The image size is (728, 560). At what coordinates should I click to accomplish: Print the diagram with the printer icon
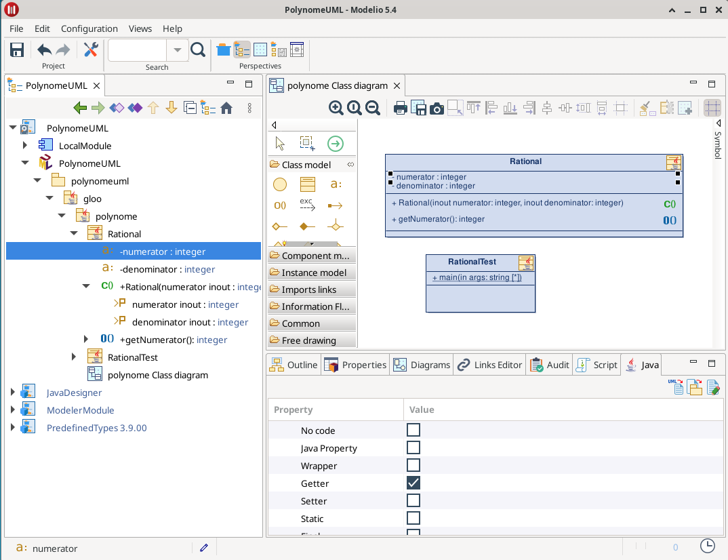coord(400,108)
